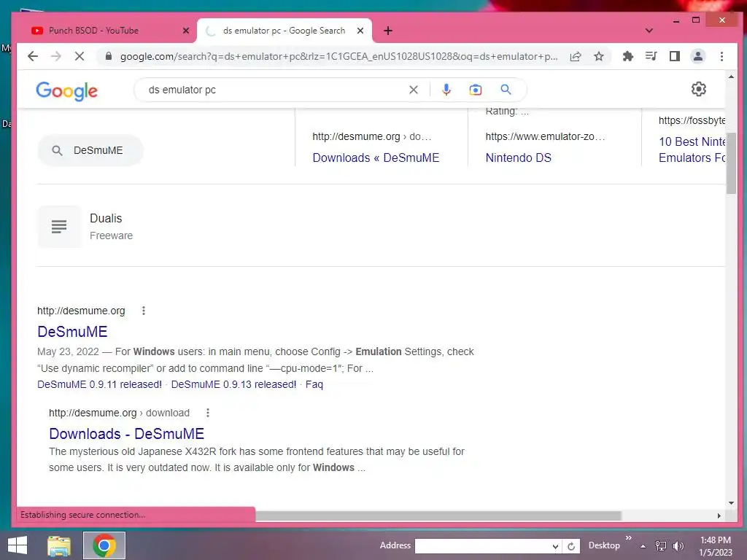Image resolution: width=747 pixels, height=560 pixels.
Task: Search by image with camera icon
Action: [476, 90]
